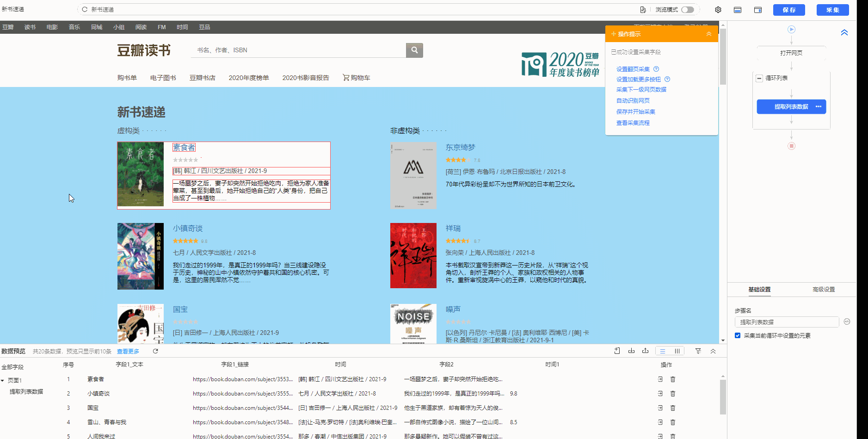This screenshot has width=868, height=439.
Task: Click the add-field icon in preview toolbar
Action: tap(617, 351)
